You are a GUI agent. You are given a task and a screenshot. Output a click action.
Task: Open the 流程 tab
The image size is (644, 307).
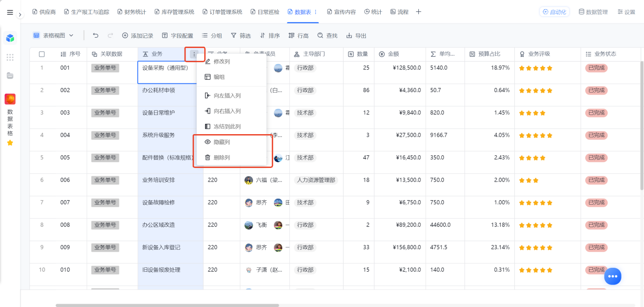pyautogui.click(x=399, y=12)
